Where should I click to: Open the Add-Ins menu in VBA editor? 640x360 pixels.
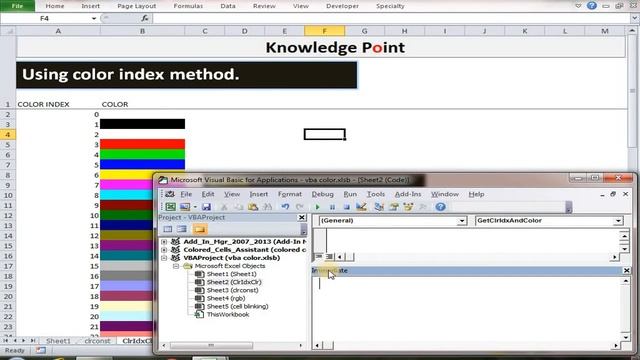click(408, 194)
